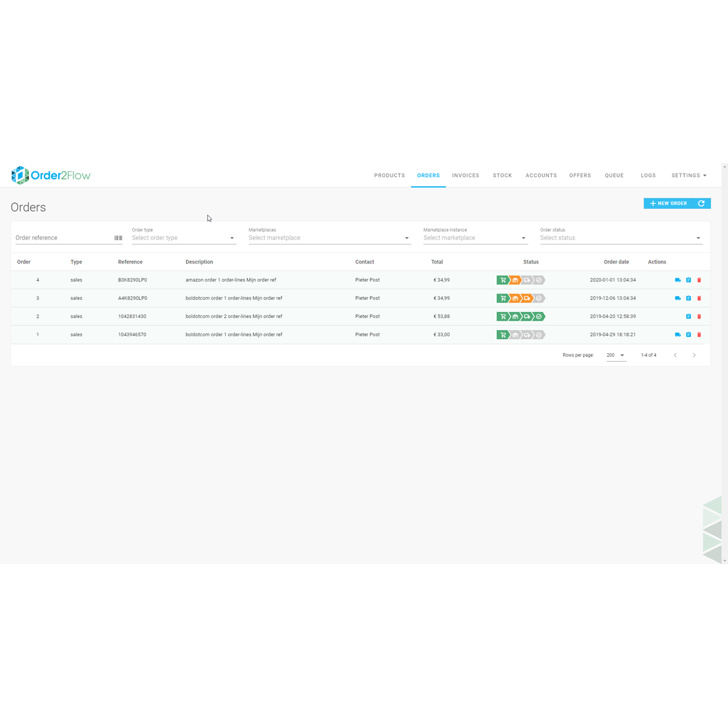Click orange truck status icon of order A4K8290LP0
Image resolution: width=728 pixels, height=728 pixels.
527,298
